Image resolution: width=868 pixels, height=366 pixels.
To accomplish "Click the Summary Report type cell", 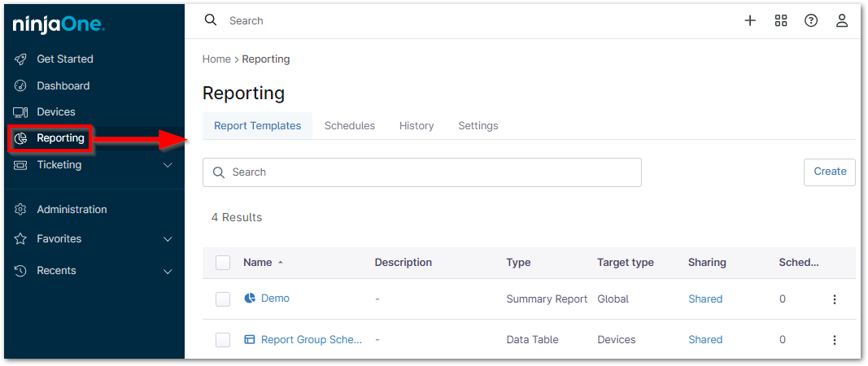I will [x=547, y=299].
